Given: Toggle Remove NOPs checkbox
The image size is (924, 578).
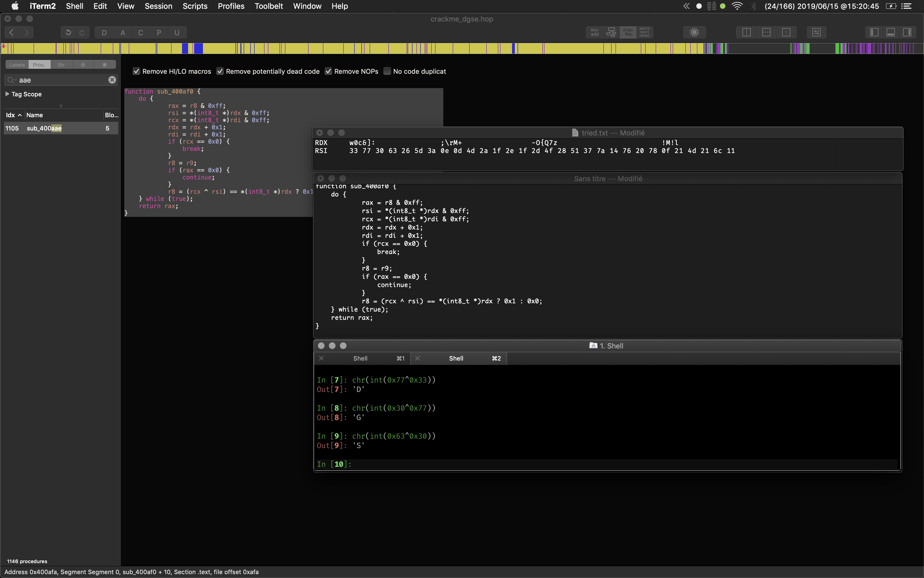Looking at the screenshot, I should 328,71.
